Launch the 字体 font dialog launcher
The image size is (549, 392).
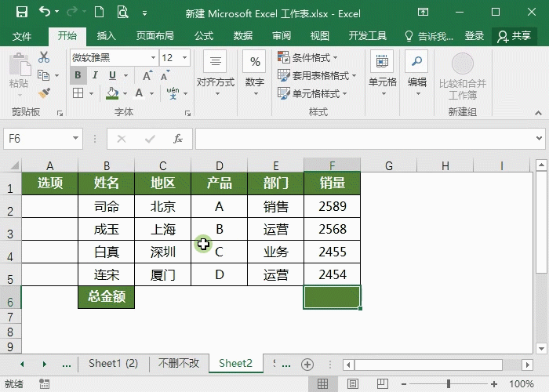tap(188, 113)
